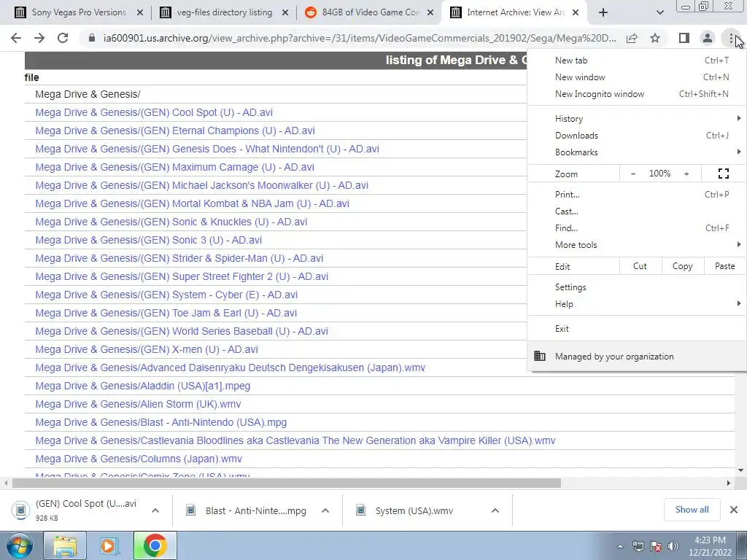Expand the Help submenu

(x=636, y=304)
